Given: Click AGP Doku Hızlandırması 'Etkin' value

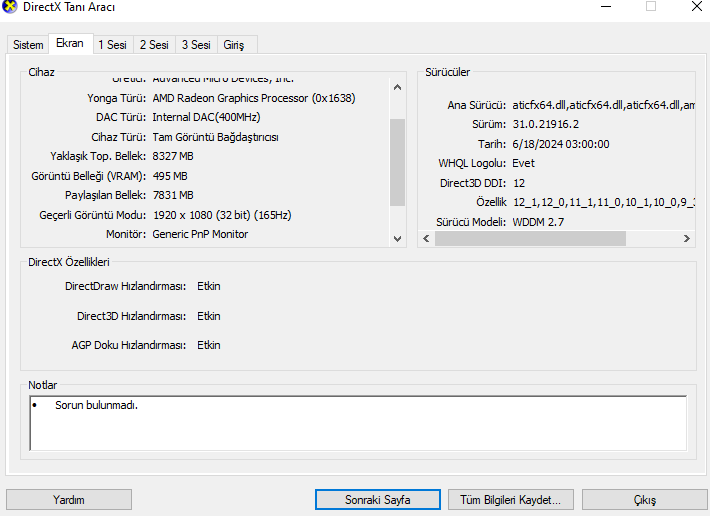Looking at the screenshot, I should [x=209, y=345].
